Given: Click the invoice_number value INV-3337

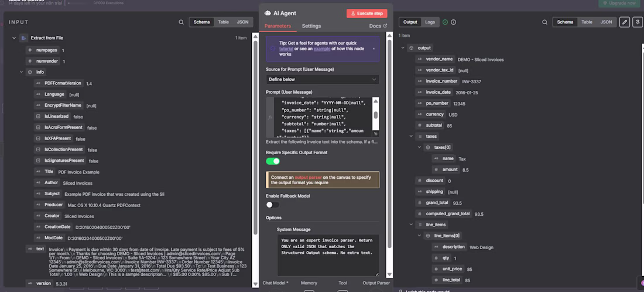Looking at the screenshot, I should pyautogui.click(x=471, y=82).
